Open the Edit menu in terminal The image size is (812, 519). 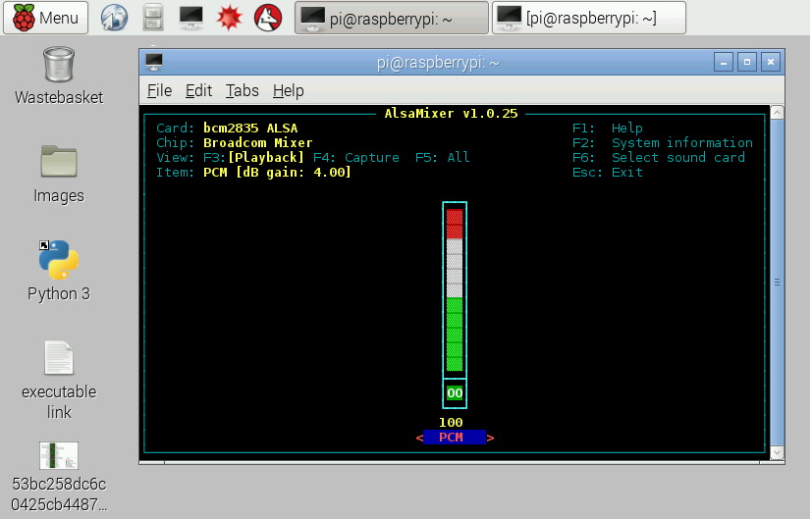pos(198,90)
